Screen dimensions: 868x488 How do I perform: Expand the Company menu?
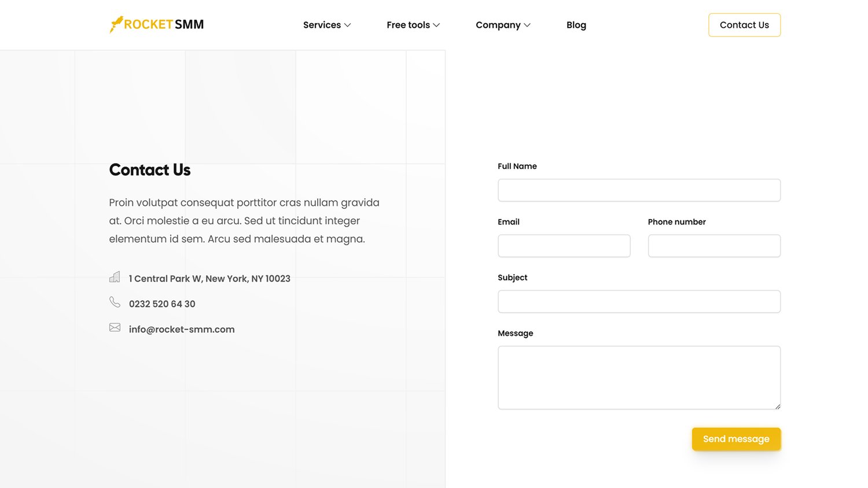click(x=503, y=25)
